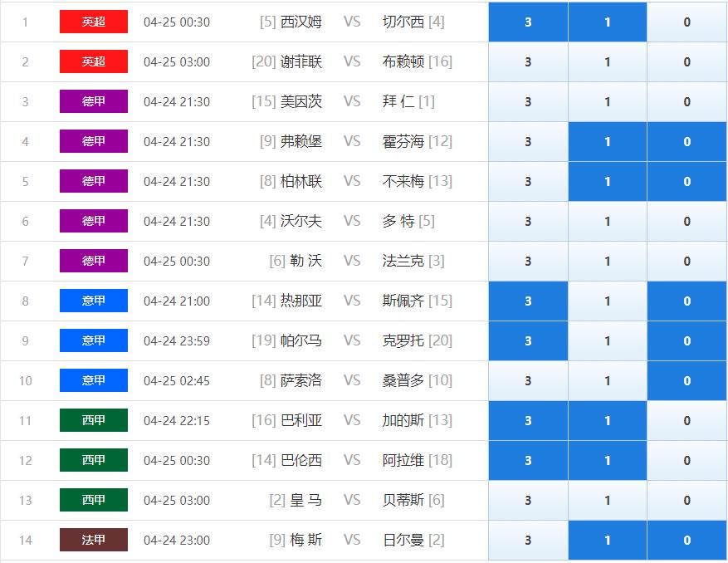Select 3 for 萨索洛 vs 桑普多

(x=528, y=381)
